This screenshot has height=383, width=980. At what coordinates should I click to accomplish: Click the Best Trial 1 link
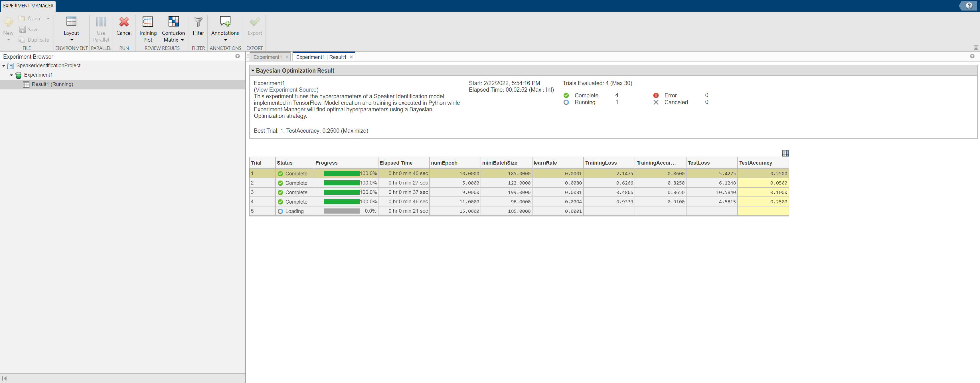tap(282, 131)
